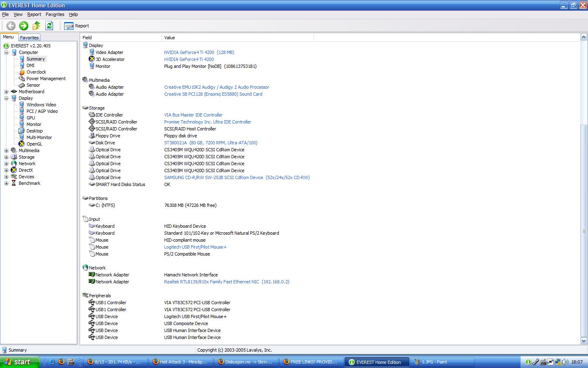The height and width of the screenshot is (368, 588).
Task: Switch to the Favorites tab
Action: [x=29, y=37]
